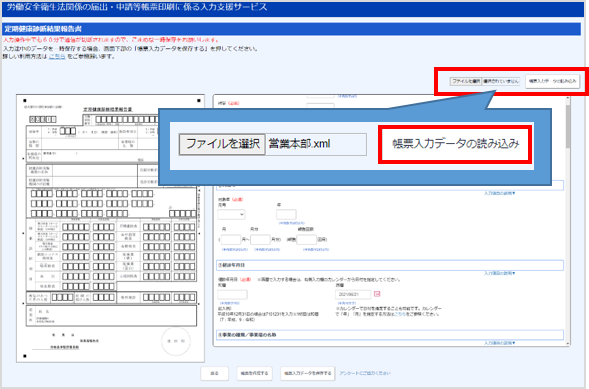Image resolution: width=589 pixels, height=389 pixels.
Task: Click the starting 月 input field
Action: (x=231, y=240)
